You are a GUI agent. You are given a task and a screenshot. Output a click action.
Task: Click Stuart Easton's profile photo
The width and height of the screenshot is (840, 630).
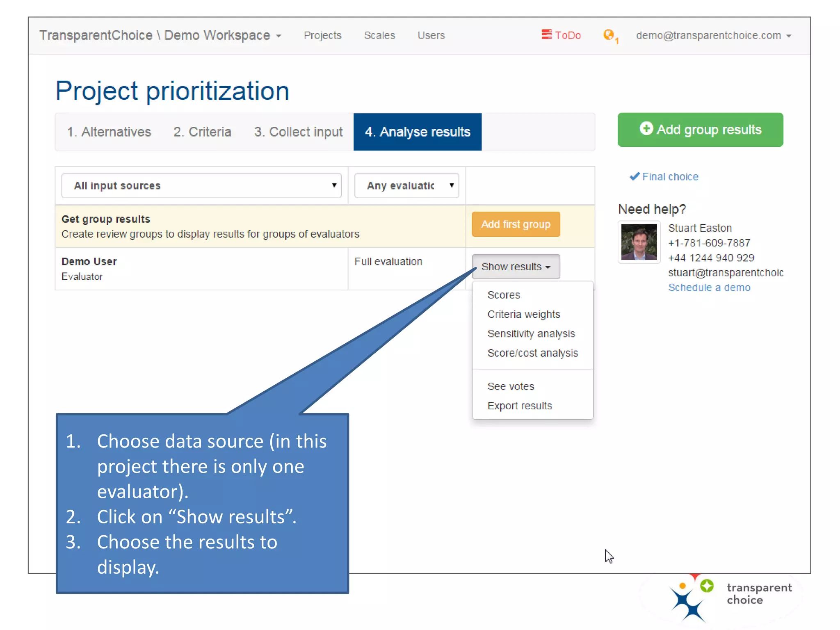[x=639, y=242]
